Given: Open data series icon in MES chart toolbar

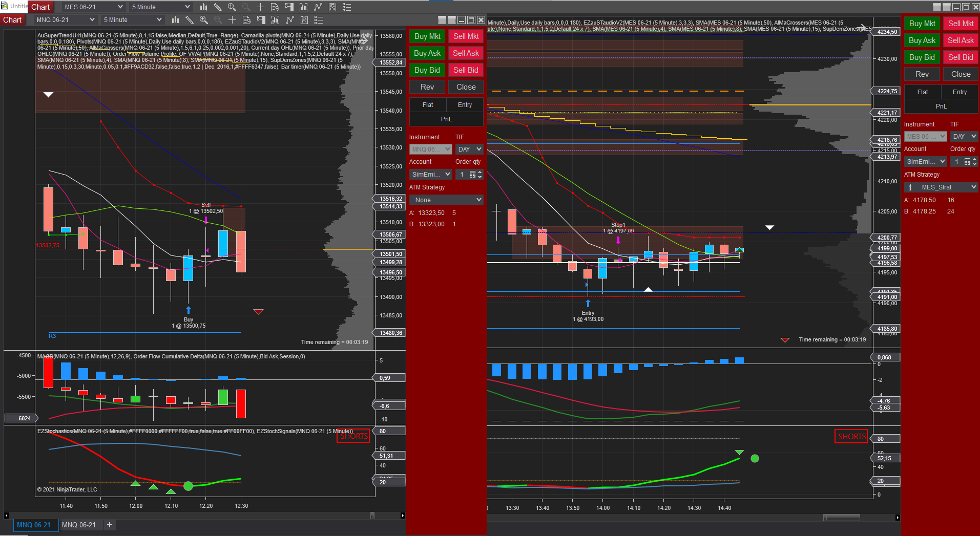Looking at the screenshot, I should point(304,7).
